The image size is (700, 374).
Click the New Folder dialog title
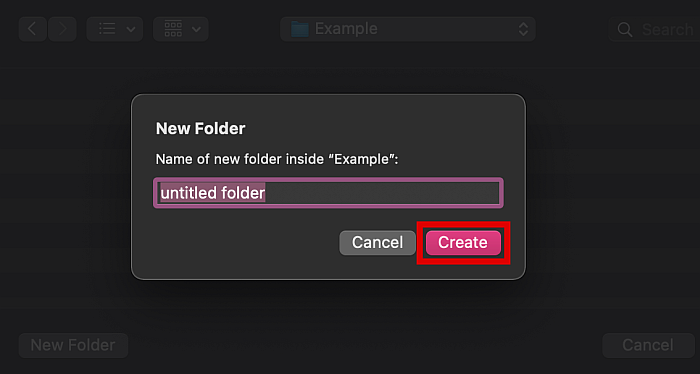(x=200, y=129)
